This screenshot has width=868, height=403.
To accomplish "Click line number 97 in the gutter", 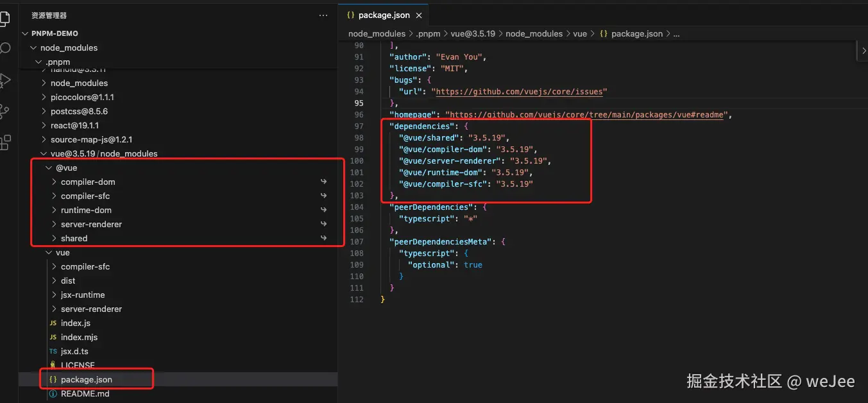I will point(358,126).
